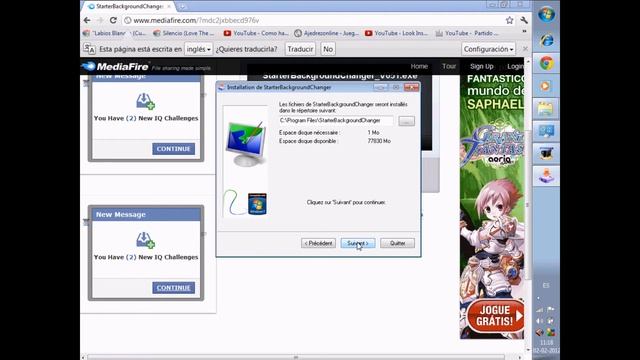Click CONTINUE in the lower New Message box

click(x=173, y=288)
